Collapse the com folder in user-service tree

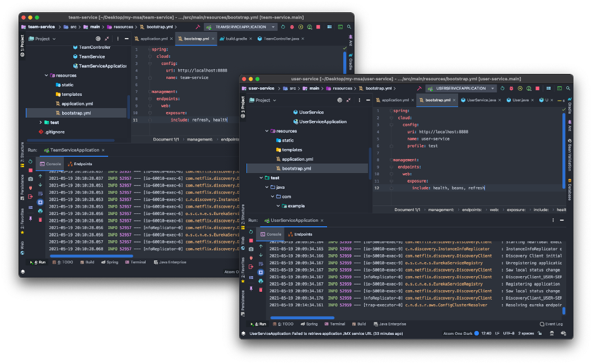pyautogui.click(x=273, y=197)
